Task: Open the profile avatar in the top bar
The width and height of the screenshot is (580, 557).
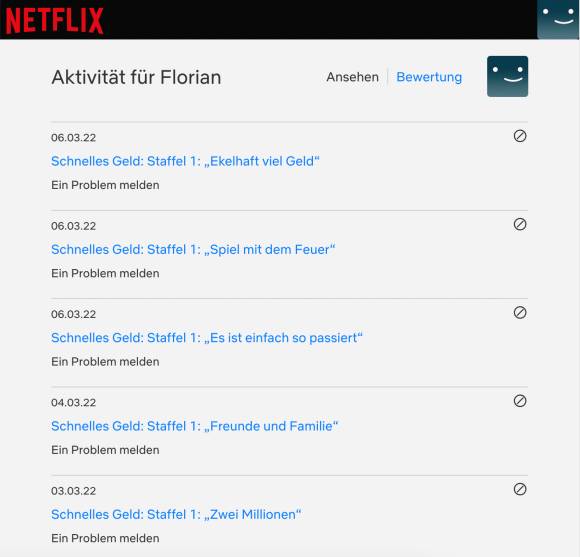Action: [x=558, y=19]
